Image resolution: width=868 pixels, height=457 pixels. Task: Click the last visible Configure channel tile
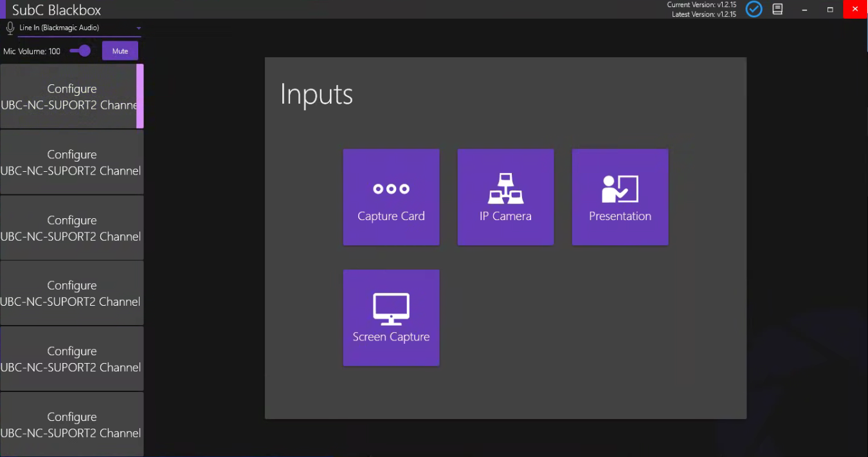[71, 424]
